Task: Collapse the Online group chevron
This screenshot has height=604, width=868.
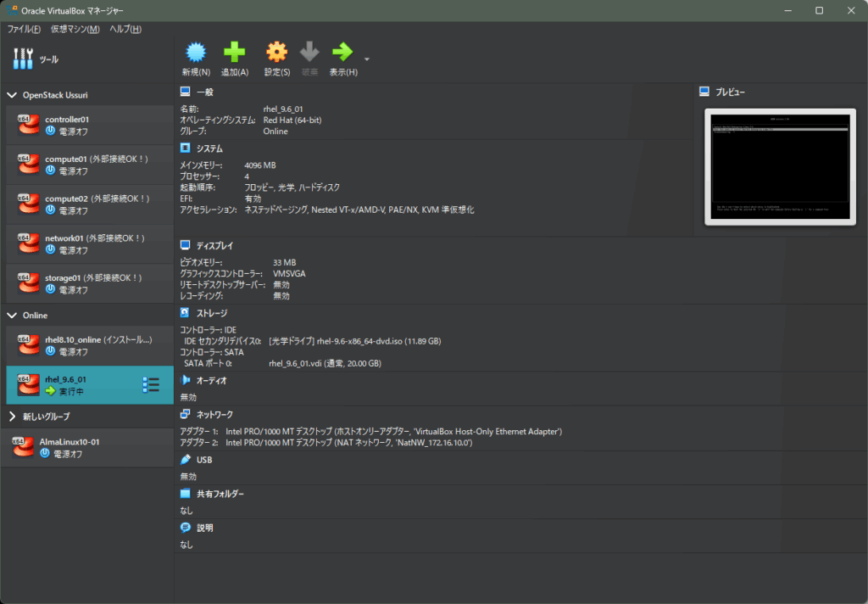Action: click(x=12, y=316)
